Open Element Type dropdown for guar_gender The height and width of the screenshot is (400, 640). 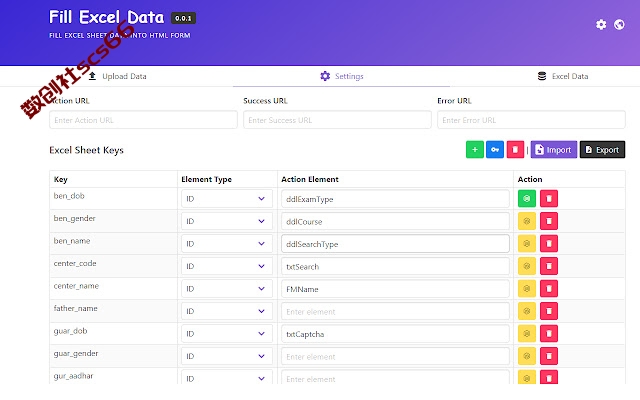click(x=227, y=356)
